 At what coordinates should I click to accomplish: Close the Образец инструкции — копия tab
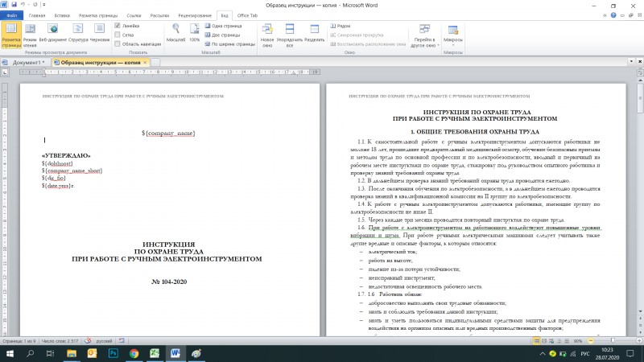[145, 63]
